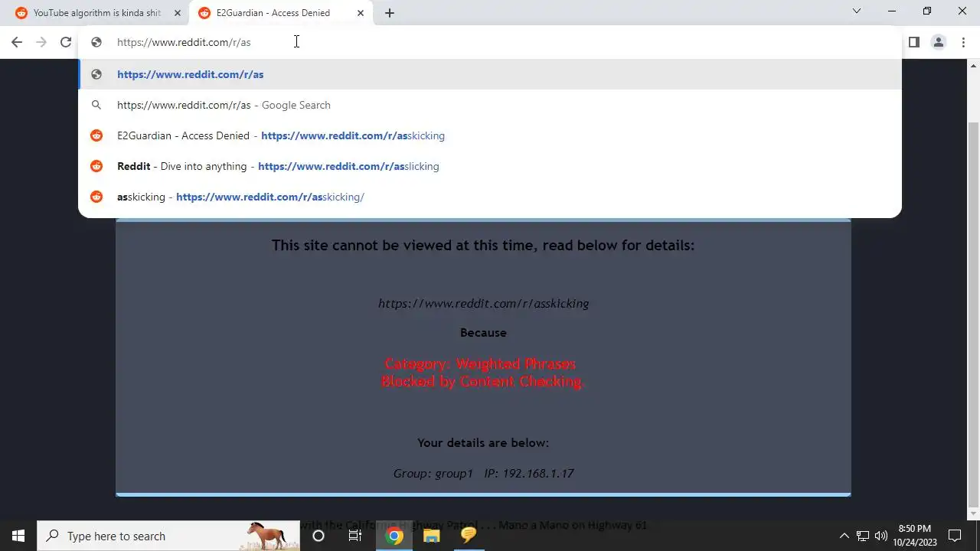This screenshot has width=980, height=551.
Task: Open the volume tray icon
Action: [881, 536]
